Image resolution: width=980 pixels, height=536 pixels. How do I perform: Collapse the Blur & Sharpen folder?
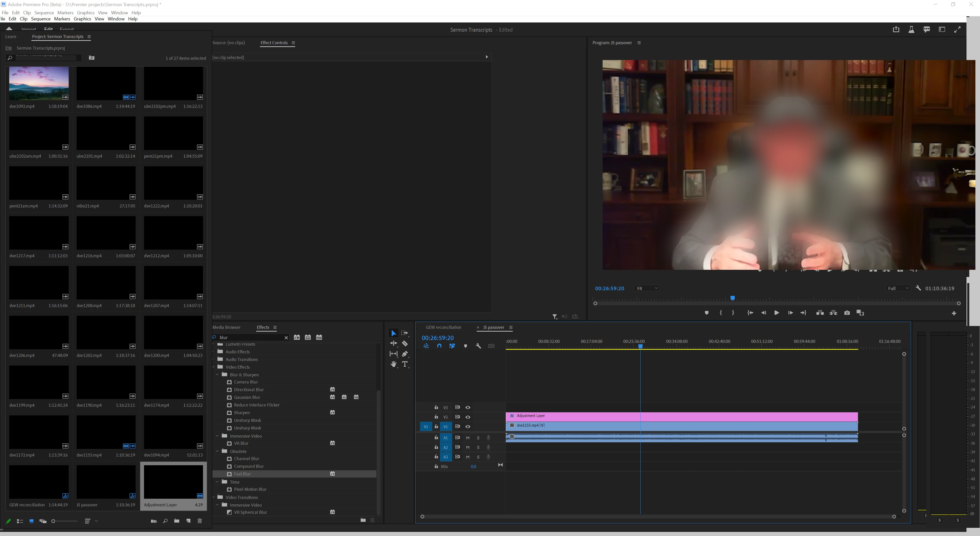(218, 375)
